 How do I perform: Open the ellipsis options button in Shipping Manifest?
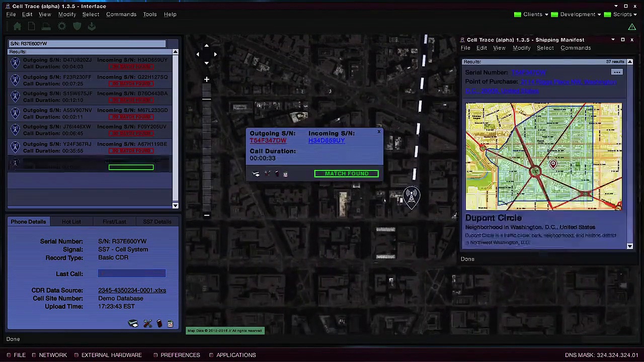coord(617,72)
